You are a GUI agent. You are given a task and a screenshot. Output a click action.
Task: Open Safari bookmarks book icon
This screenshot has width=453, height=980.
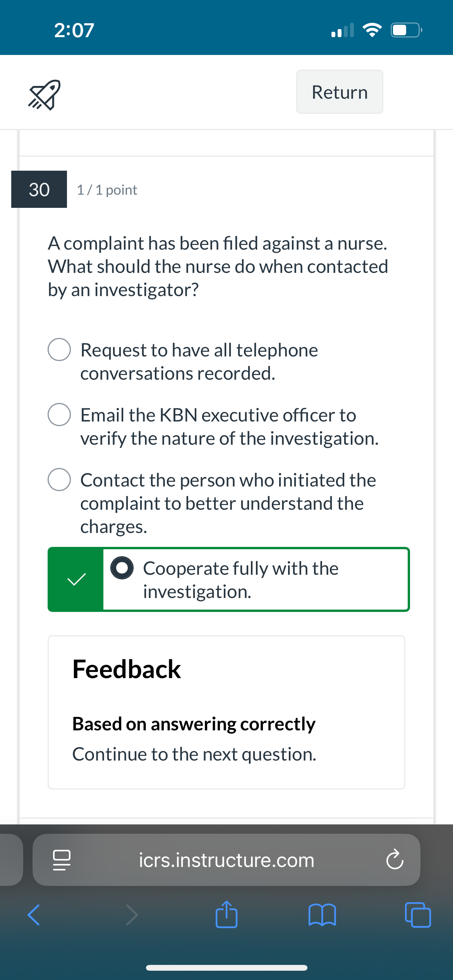(322, 915)
